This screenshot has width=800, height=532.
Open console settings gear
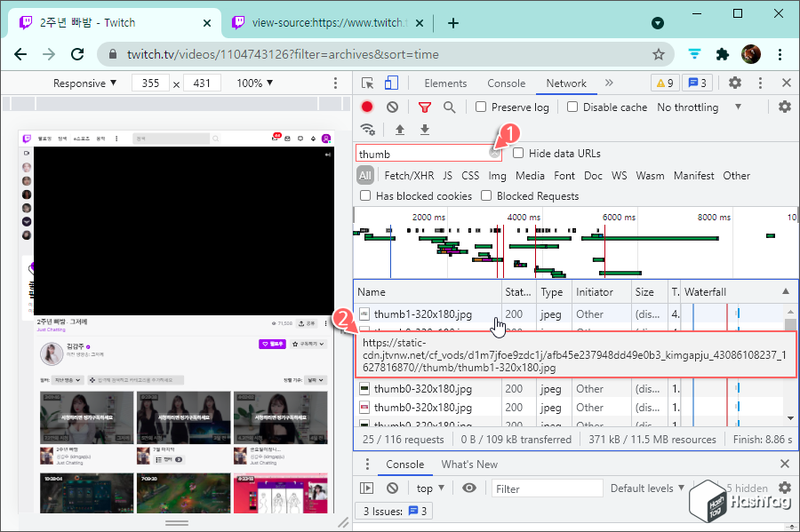(785, 488)
